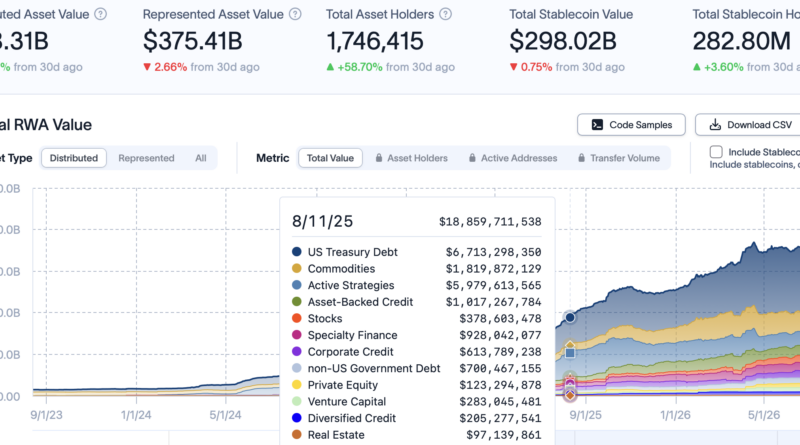Open the Transfer Volume metric tab
This screenshot has height=445, width=800.
click(x=619, y=158)
